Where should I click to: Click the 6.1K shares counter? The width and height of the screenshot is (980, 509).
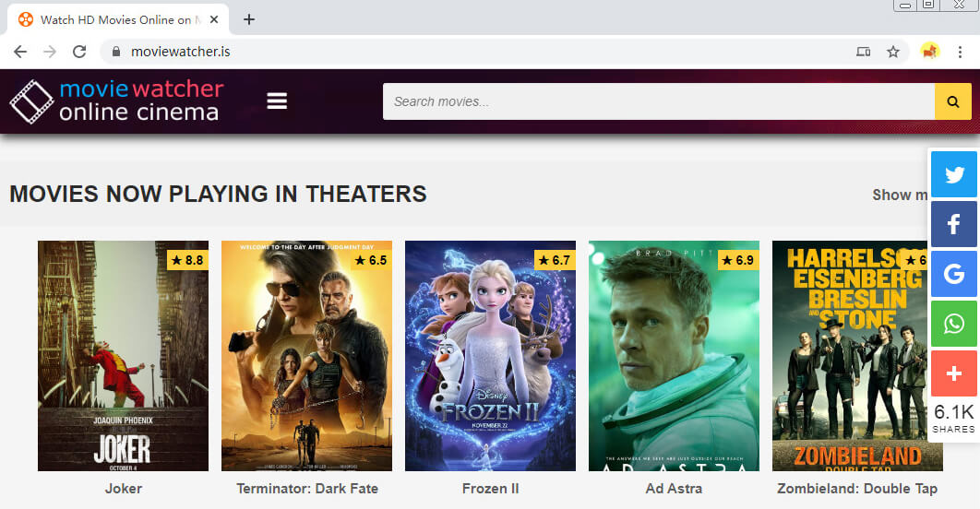954,419
